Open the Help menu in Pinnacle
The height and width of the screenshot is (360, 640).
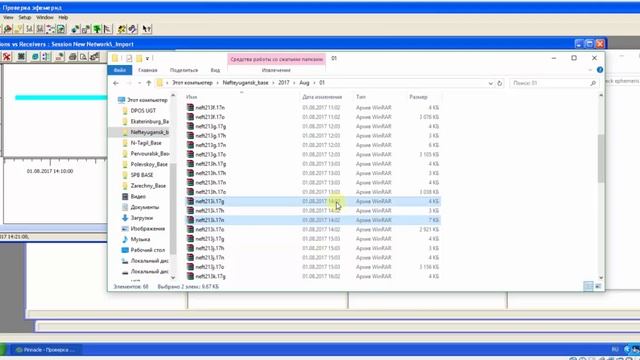click(63, 18)
